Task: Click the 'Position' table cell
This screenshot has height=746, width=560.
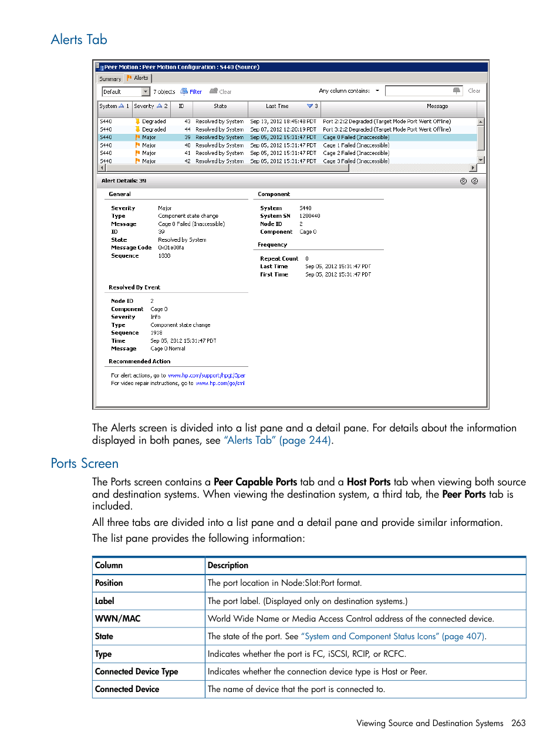Action: [149, 583]
